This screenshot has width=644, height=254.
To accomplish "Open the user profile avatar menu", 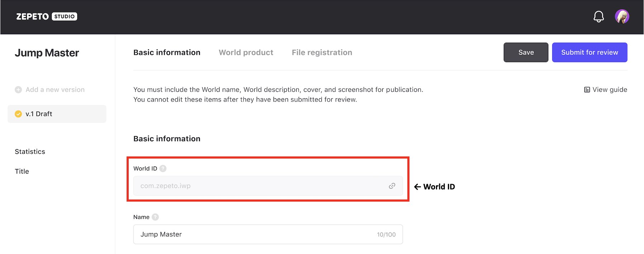I will point(622,17).
